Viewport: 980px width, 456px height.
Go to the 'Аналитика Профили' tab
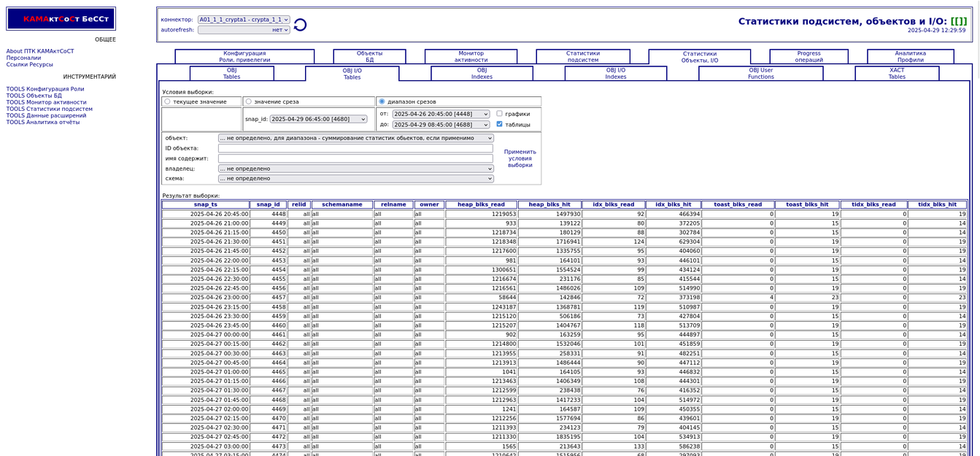pyautogui.click(x=910, y=57)
